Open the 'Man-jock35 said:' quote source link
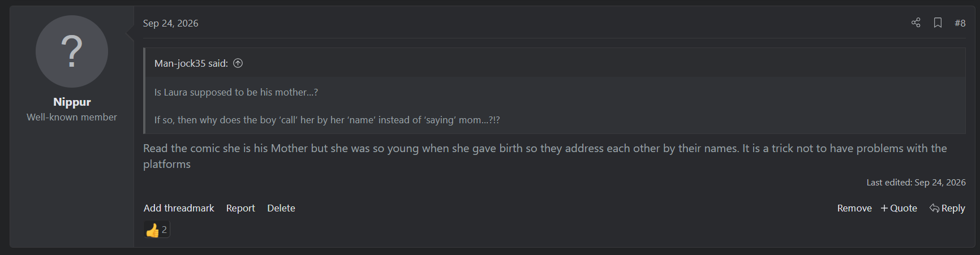 point(191,63)
